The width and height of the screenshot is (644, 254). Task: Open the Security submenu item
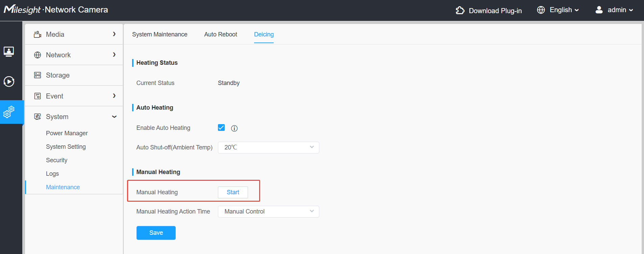[57, 160]
